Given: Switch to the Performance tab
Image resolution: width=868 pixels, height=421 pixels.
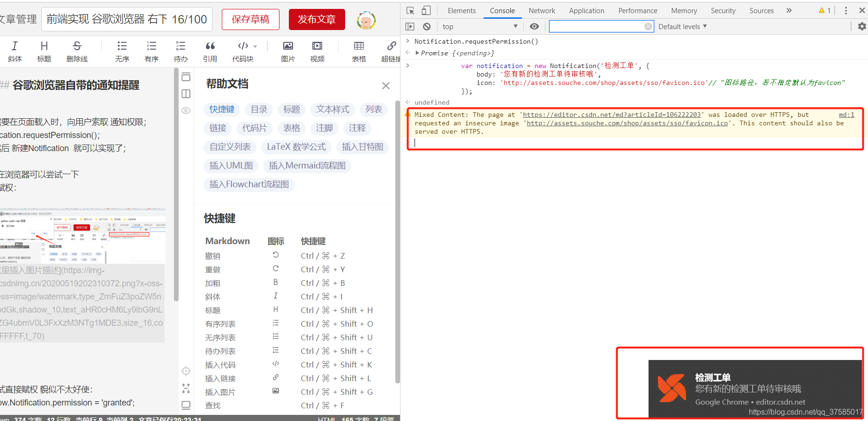Looking at the screenshot, I should pyautogui.click(x=637, y=10).
